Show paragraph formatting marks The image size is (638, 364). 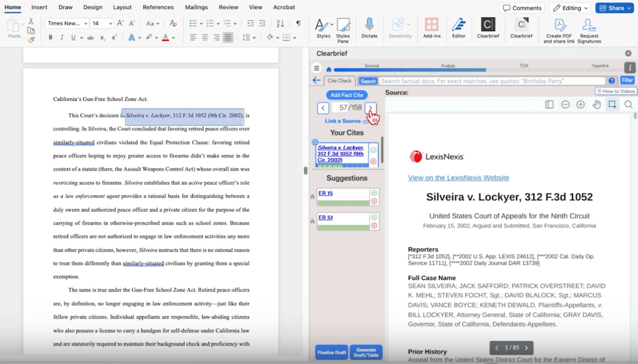tap(298, 23)
